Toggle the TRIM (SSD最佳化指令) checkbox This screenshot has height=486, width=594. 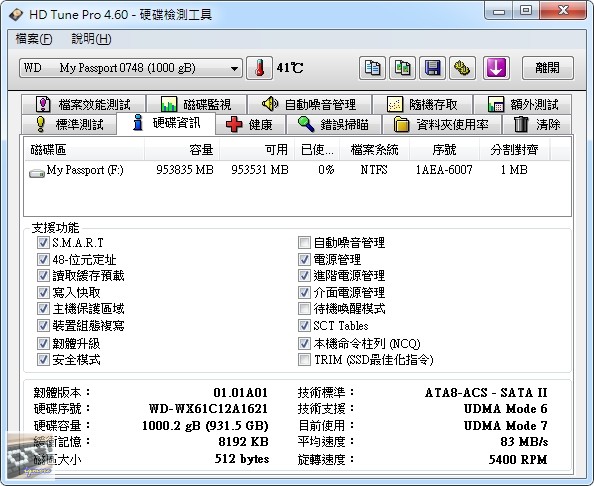click(304, 359)
